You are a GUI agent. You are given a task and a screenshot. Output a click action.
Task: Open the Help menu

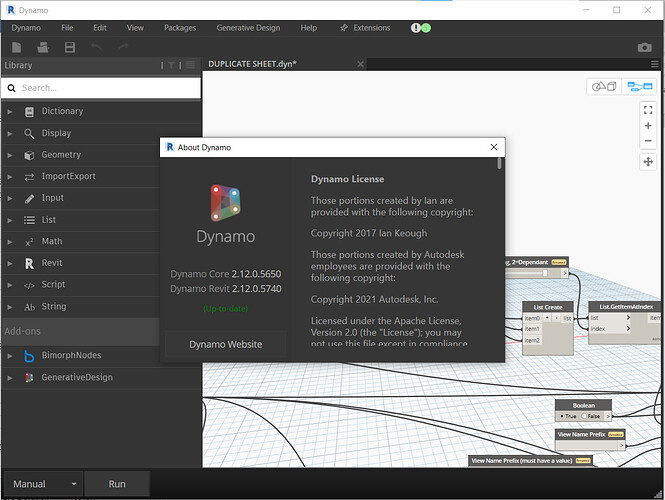pos(308,28)
